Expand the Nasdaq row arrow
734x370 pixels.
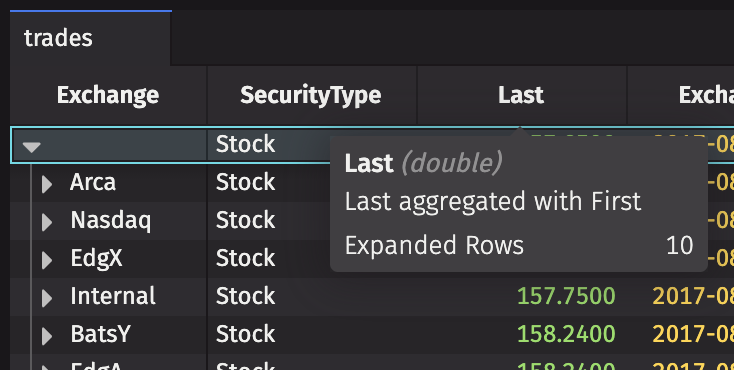[x=46, y=222]
